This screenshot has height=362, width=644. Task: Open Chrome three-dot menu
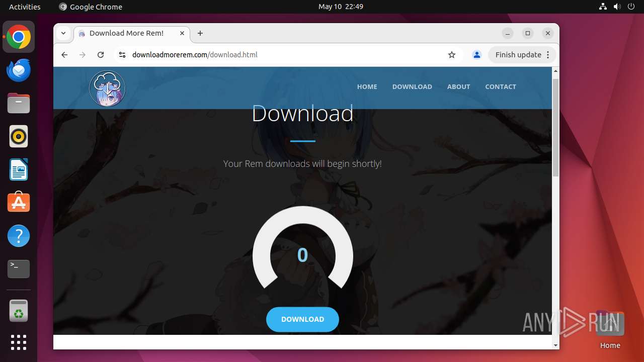click(548, 55)
